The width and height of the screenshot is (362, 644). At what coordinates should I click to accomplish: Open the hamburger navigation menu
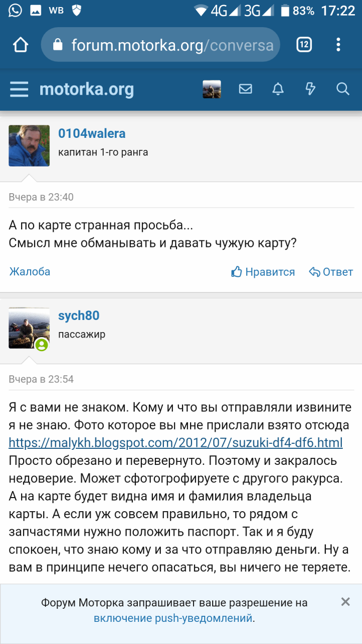click(19, 90)
